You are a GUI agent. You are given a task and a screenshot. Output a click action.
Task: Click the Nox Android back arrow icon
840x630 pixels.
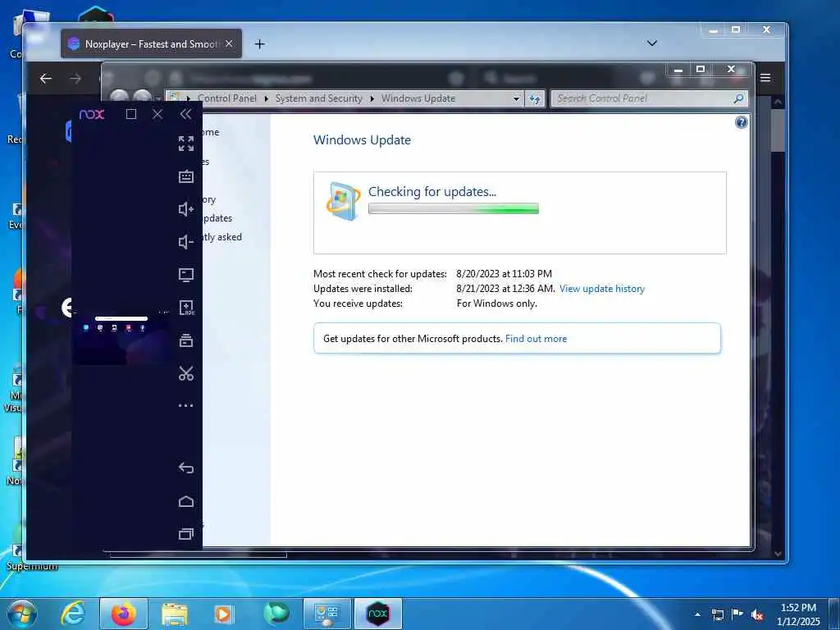point(186,468)
